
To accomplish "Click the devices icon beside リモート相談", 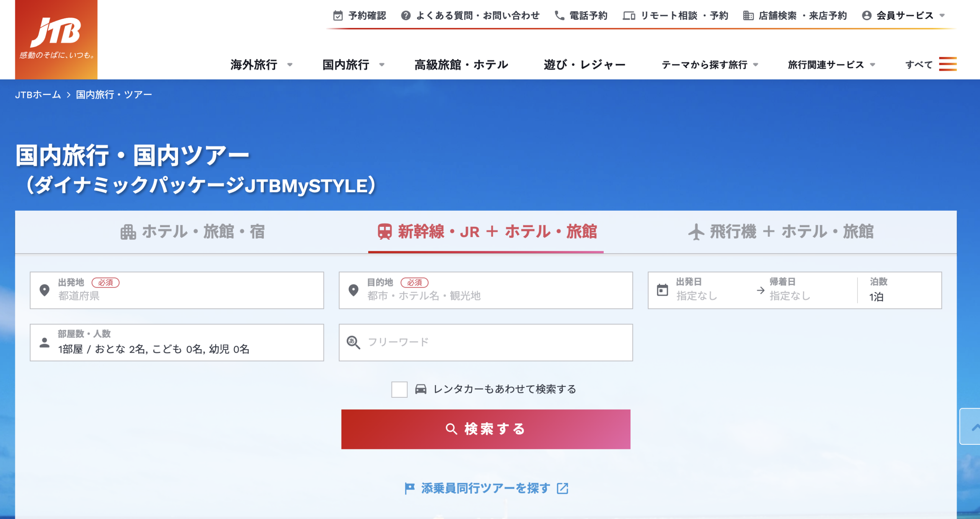I will (x=629, y=16).
